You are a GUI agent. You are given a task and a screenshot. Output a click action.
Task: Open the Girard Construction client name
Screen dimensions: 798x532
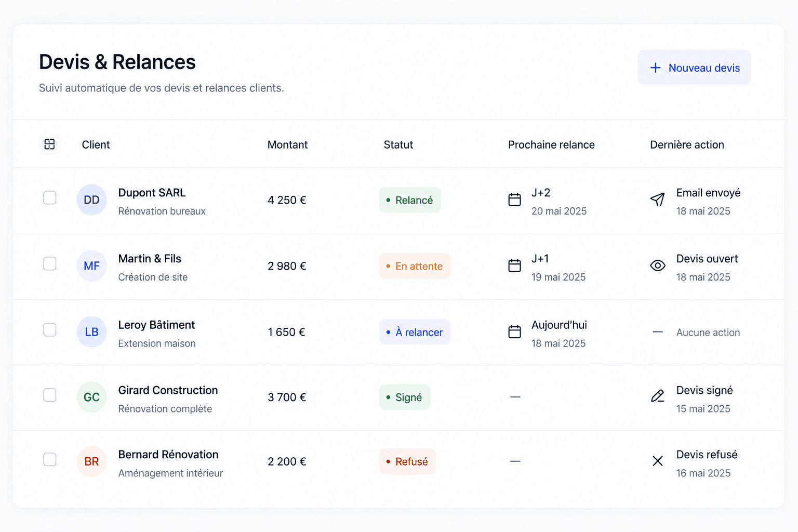[168, 390]
